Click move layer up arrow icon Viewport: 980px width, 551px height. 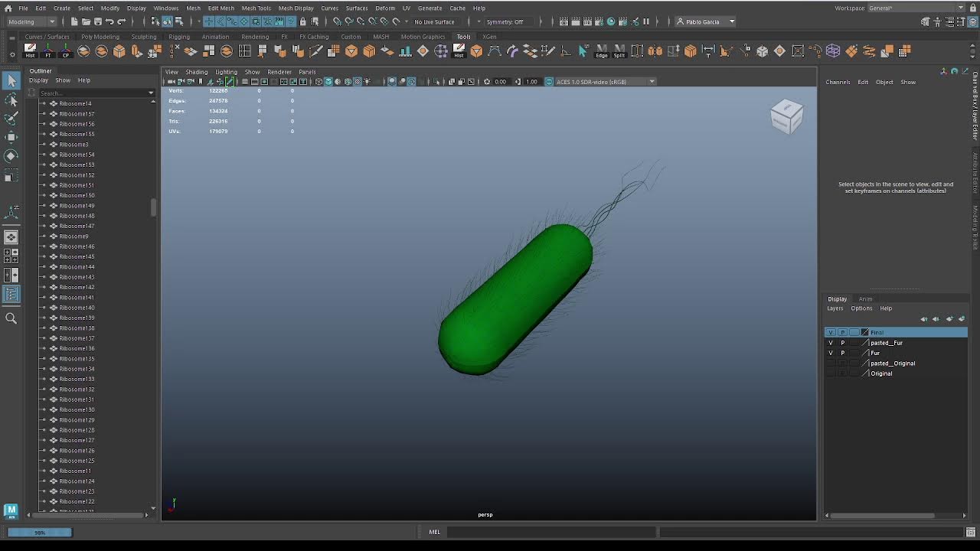click(x=924, y=319)
